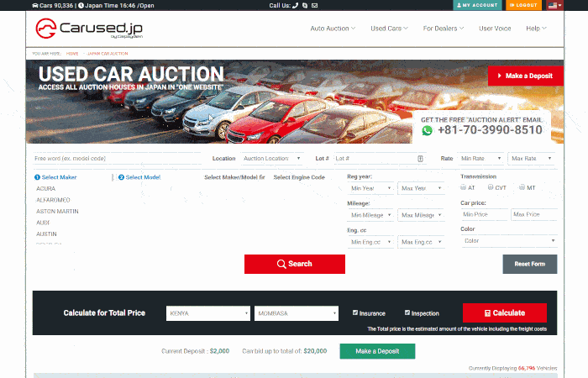This screenshot has height=378, width=588.
Task: Open the MOMBASA port dropdown
Action: (x=297, y=313)
